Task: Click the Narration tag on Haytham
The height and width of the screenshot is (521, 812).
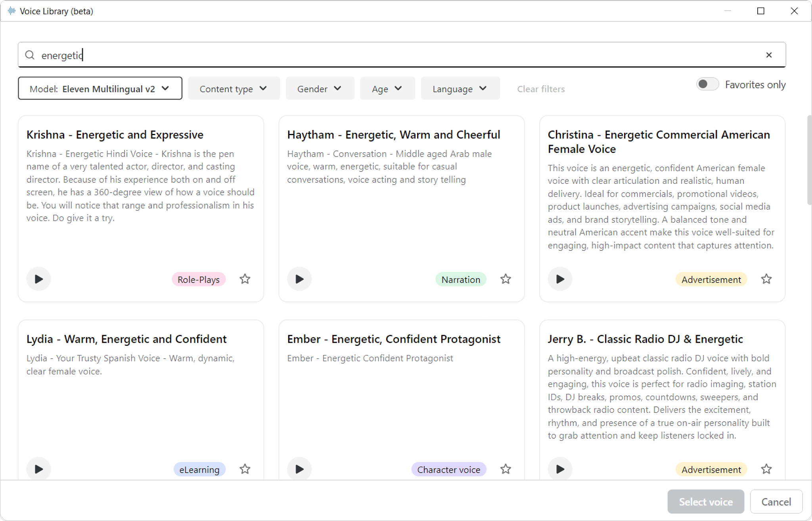Action: click(x=461, y=279)
